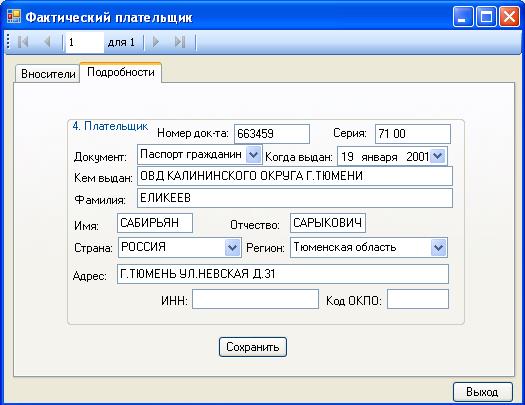Open the Документ dropdown arrow
Image resolution: width=525 pixels, height=405 pixels.
(x=253, y=155)
